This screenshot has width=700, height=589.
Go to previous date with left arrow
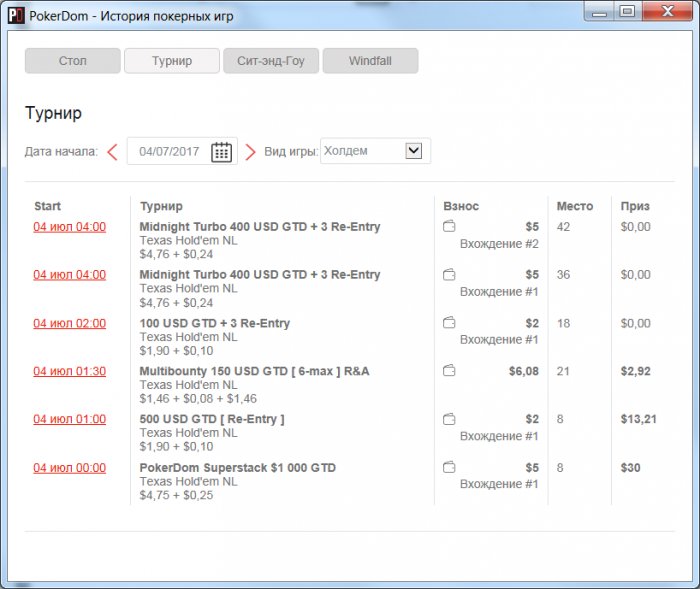point(112,152)
